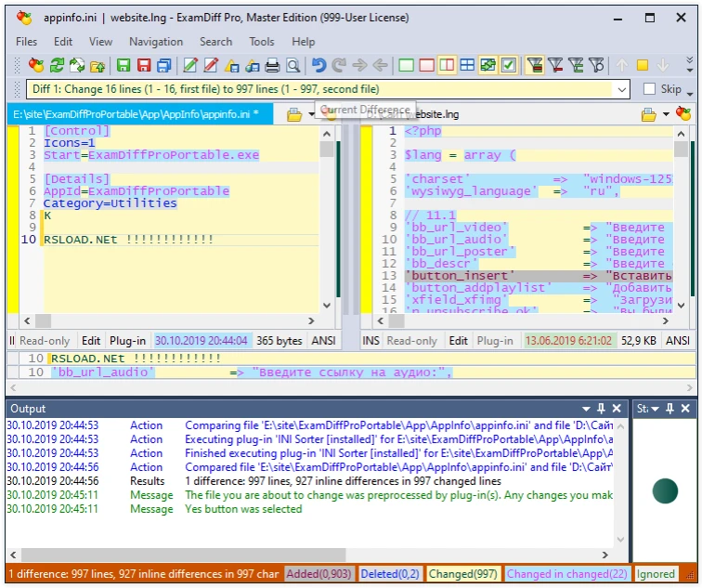Open the Output panel options dropdown arrow
This screenshot has height=588, width=702.
click(586, 409)
